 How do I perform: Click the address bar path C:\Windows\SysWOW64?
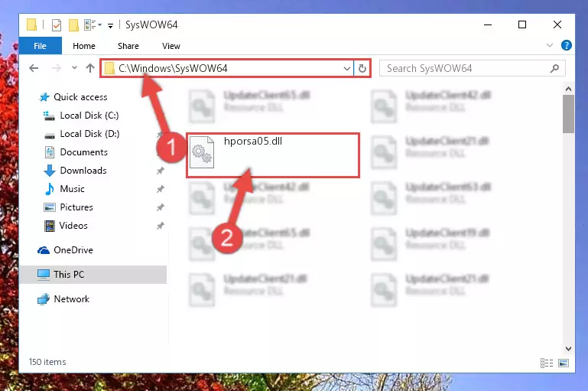(x=173, y=68)
